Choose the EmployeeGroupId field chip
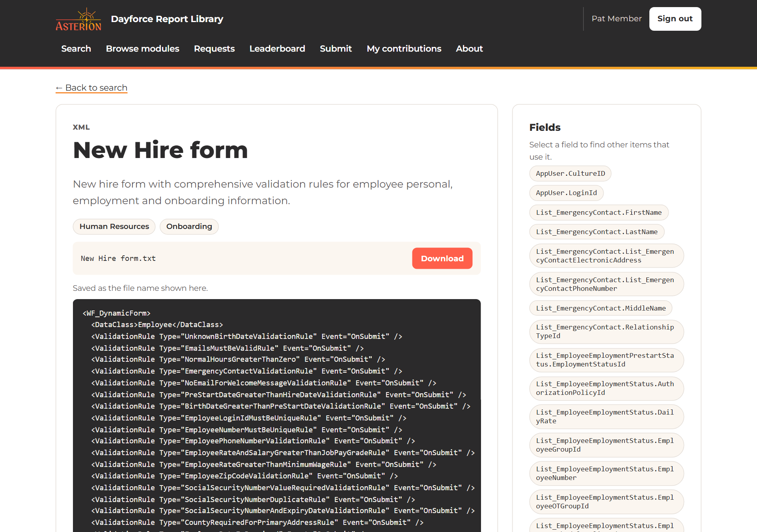The width and height of the screenshot is (757, 532). coord(606,445)
